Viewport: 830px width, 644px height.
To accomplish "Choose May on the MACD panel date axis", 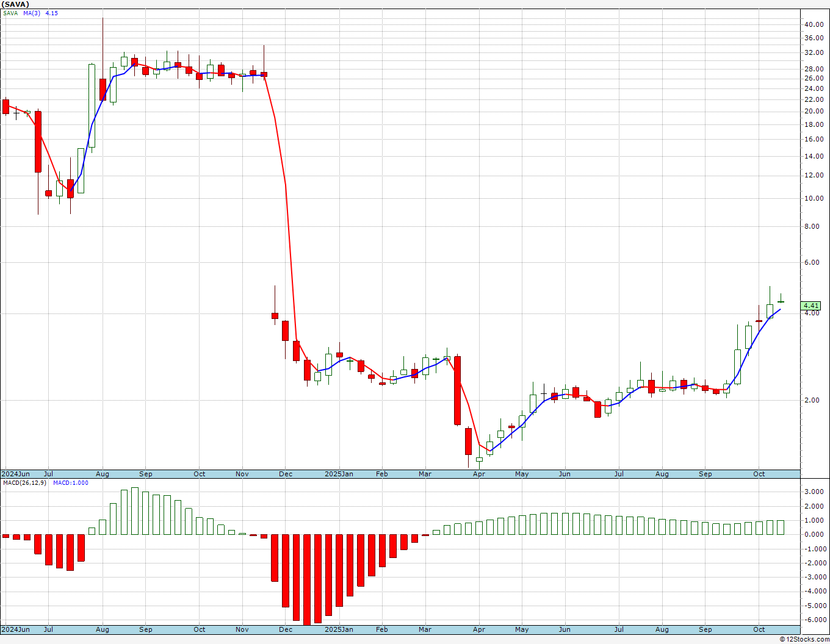I will click(522, 629).
